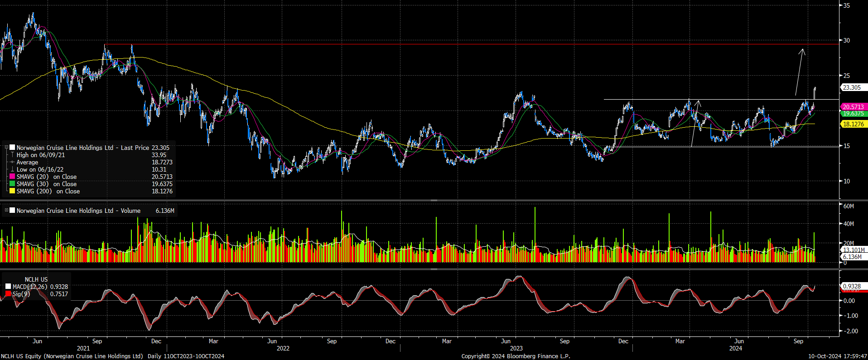Select 'Norwegian Cruise Line Holdings Ltd - Volume' label
868x360 pixels.
[78, 211]
